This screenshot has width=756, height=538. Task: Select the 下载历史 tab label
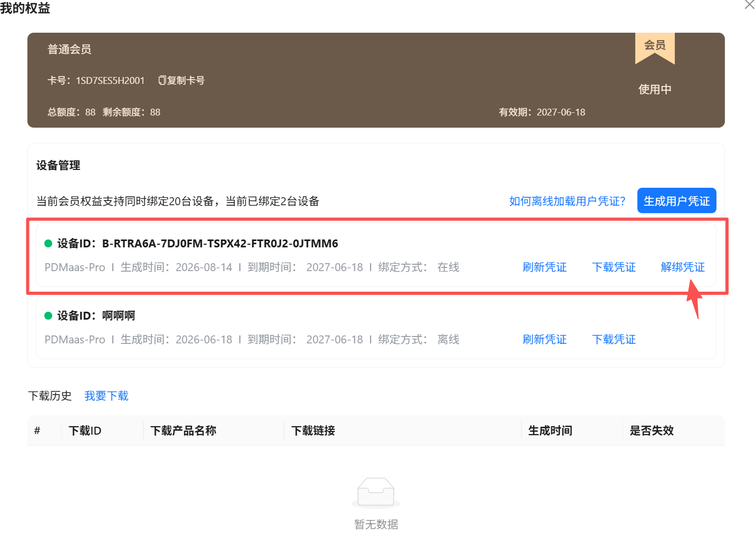click(50, 396)
